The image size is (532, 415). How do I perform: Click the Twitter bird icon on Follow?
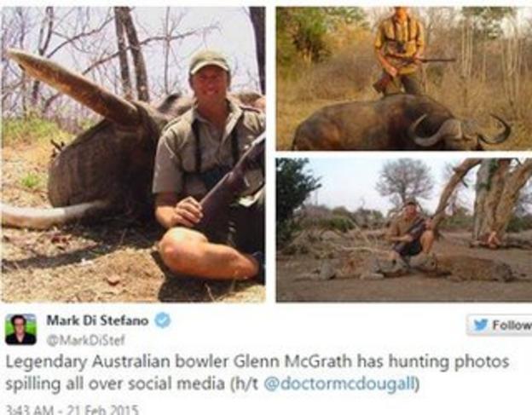[x=481, y=325]
